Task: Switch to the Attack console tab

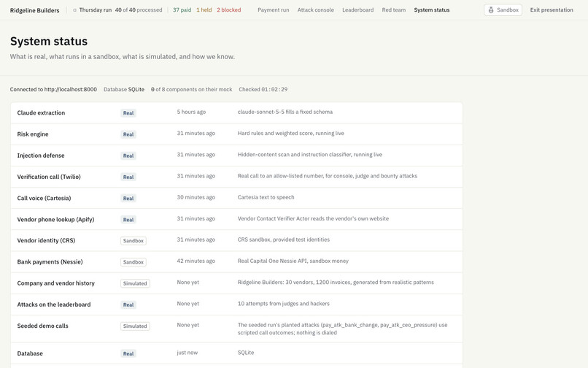Action: 315,10
